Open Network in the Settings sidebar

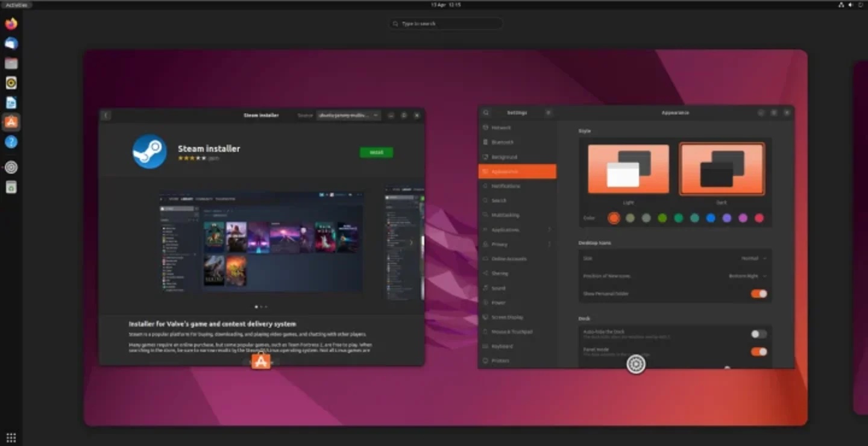(517, 128)
